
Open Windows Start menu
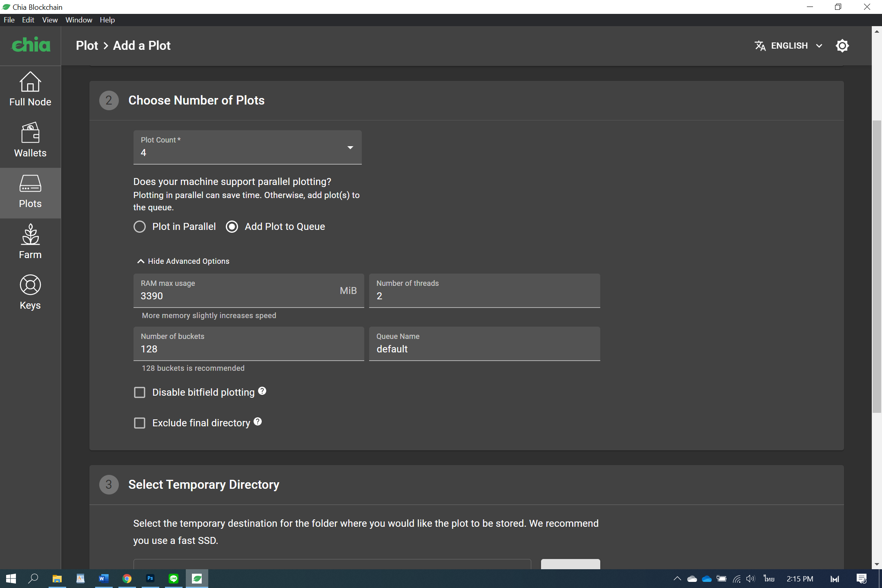pos(11,579)
